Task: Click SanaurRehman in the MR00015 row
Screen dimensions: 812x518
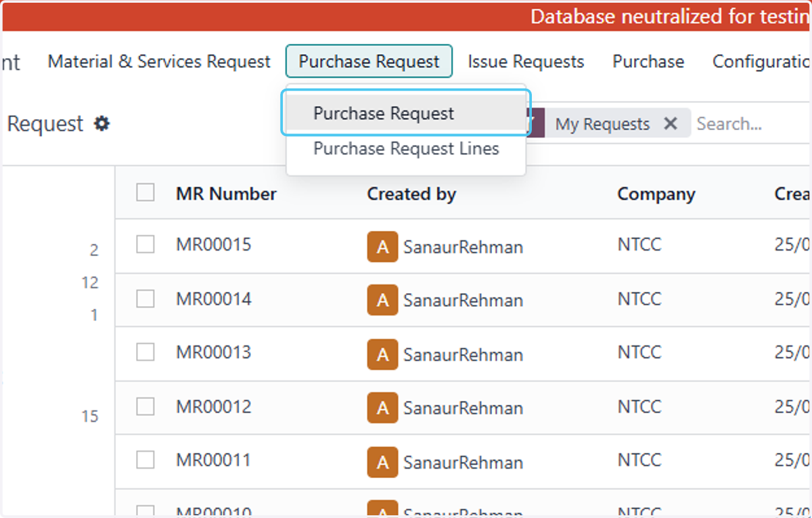Action: pos(463,247)
